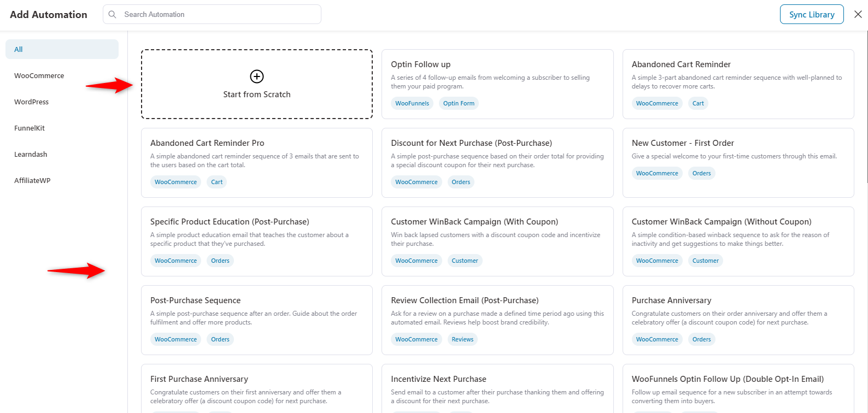Click the Sync Library button

click(812, 14)
